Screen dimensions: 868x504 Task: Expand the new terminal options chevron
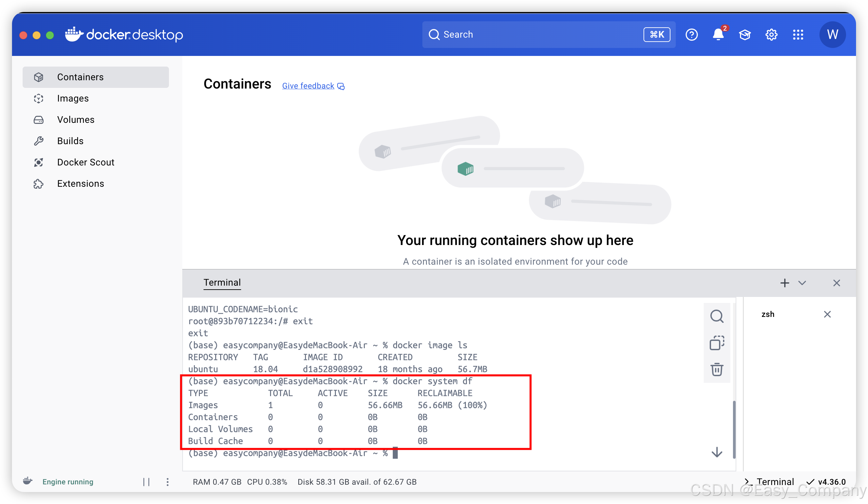pyautogui.click(x=802, y=283)
